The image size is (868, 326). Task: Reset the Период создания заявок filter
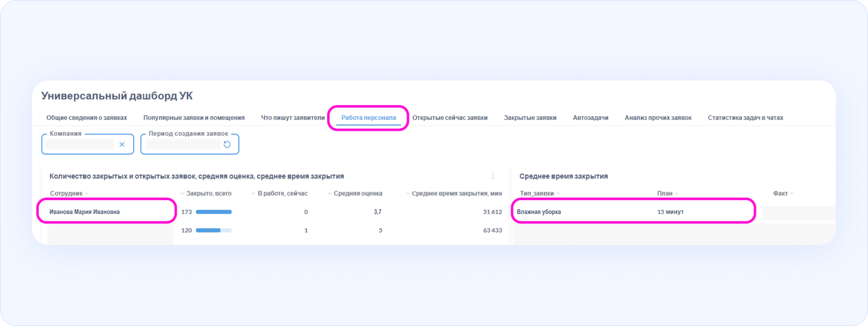click(227, 144)
